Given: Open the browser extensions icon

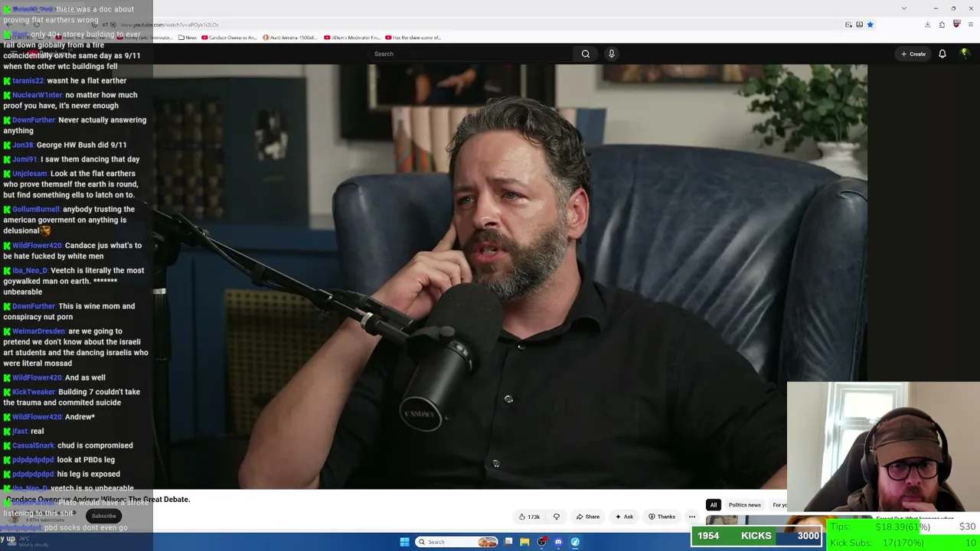Looking at the screenshot, I should tap(942, 24).
